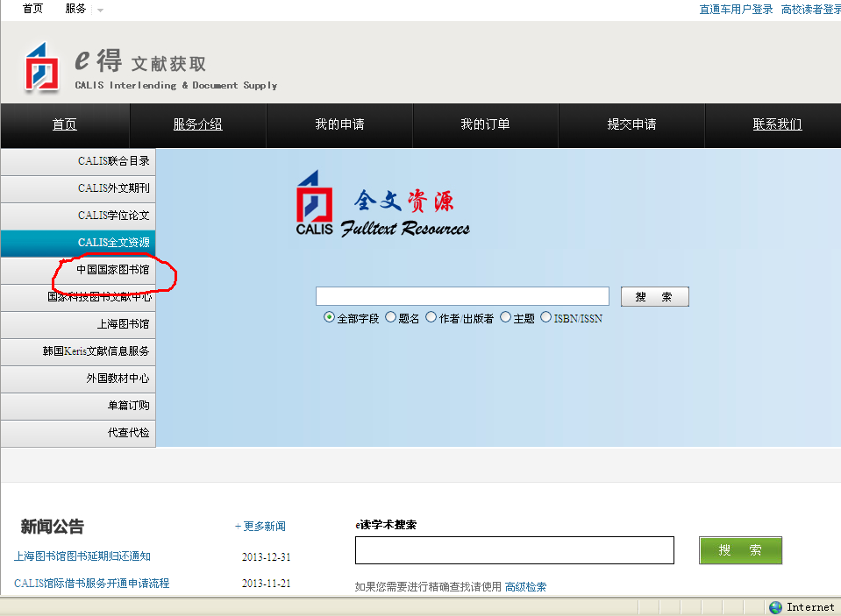This screenshot has height=616, width=841.
Task: Select CALIS全文资源 in the sidebar
Action: click(78, 243)
